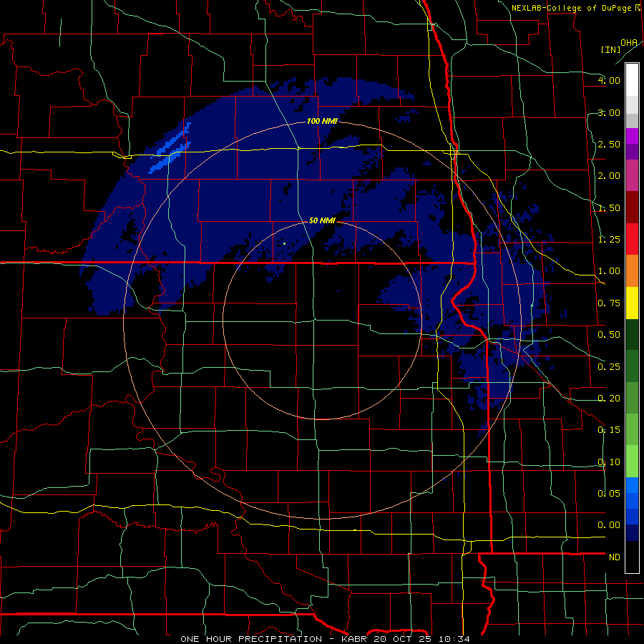
Task: Select the yellow legend swatch
Action: pos(632,303)
